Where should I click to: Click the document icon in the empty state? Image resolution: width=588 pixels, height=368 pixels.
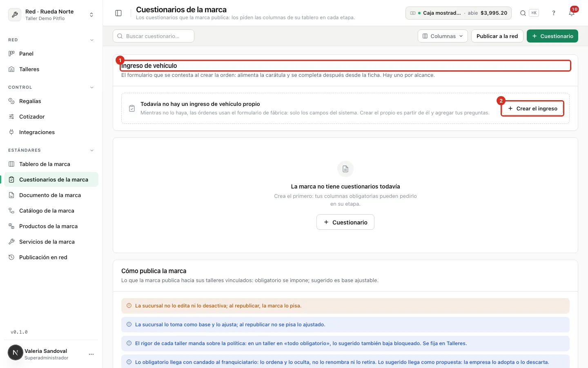click(345, 169)
